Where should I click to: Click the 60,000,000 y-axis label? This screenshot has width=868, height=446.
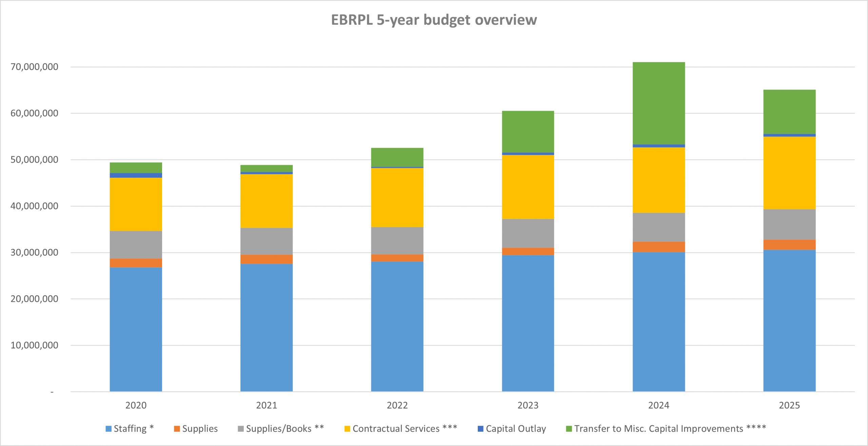tap(34, 113)
